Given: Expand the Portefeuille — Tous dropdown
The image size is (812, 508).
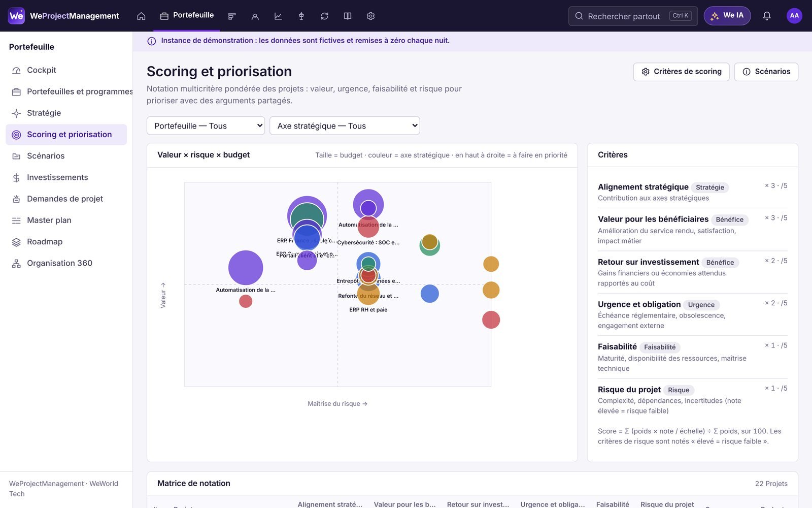Looking at the screenshot, I should (x=206, y=125).
